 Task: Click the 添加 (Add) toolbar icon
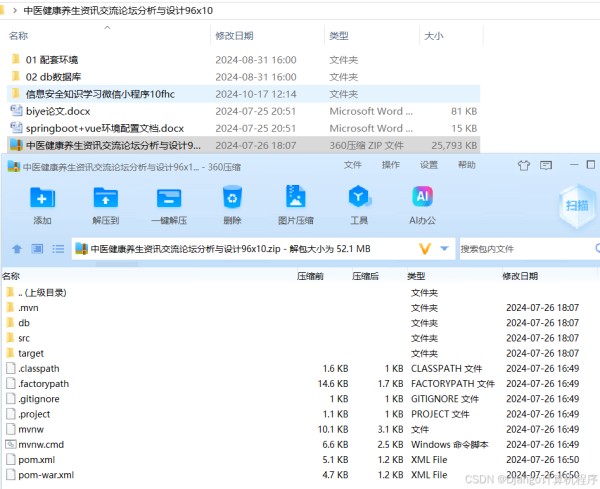42,198
